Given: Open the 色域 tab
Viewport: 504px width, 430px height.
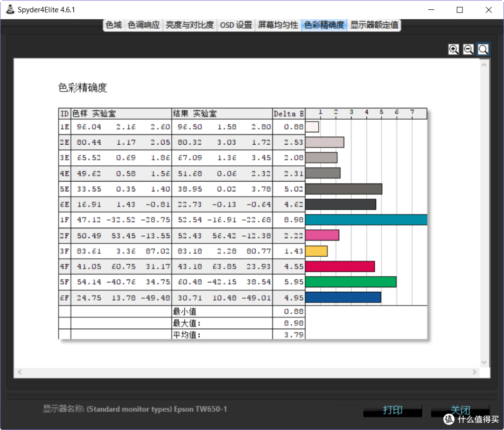Looking at the screenshot, I should [x=114, y=25].
